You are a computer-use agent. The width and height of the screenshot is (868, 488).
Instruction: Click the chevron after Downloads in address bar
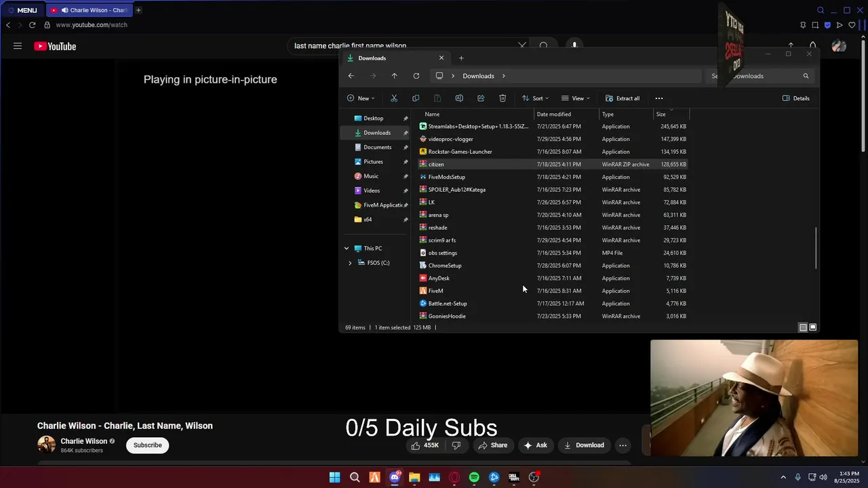(x=503, y=76)
